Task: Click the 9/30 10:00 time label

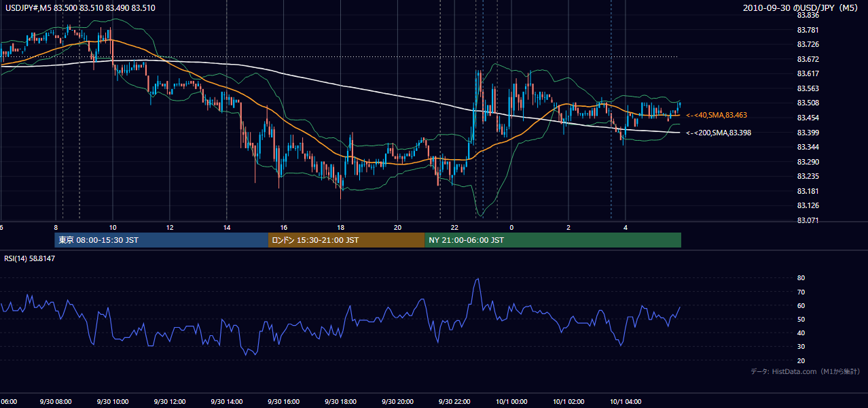Action: pyautogui.click(x=113, y=402)
